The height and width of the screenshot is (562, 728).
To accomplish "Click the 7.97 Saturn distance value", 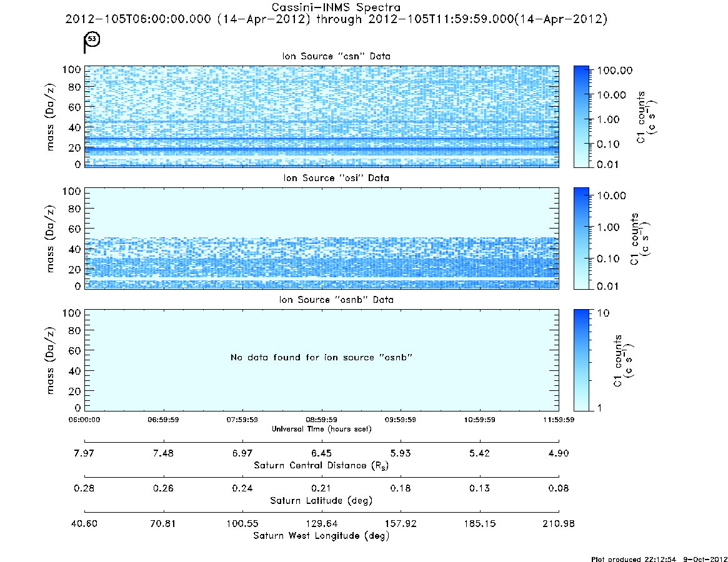I will click(84, 453).
